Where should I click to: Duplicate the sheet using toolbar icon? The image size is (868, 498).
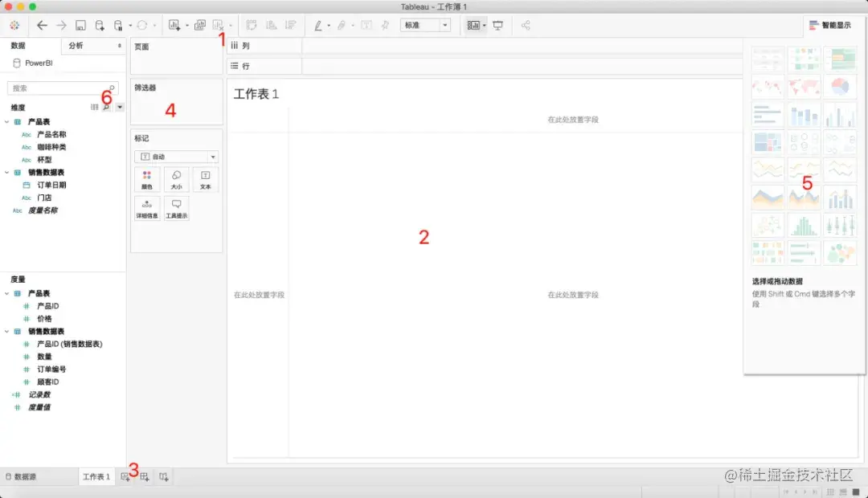pyautogui.click(x=200, y=25)
